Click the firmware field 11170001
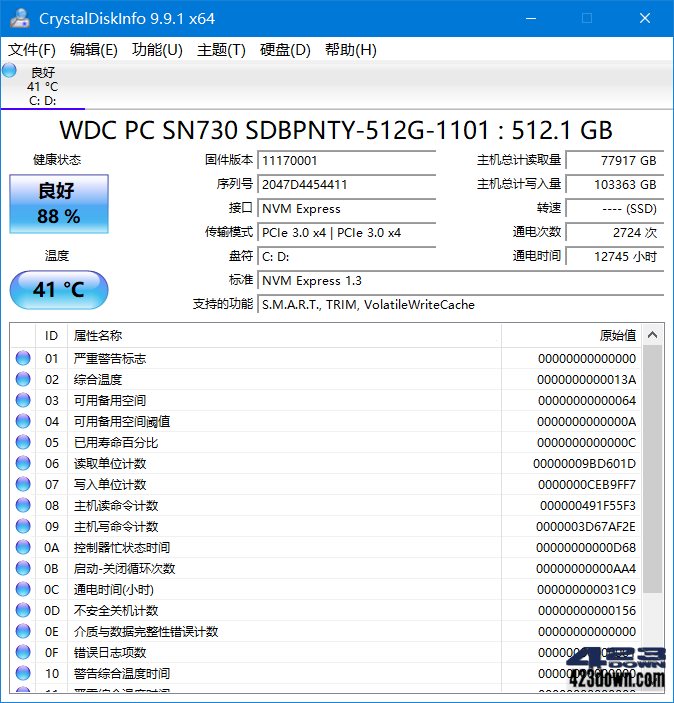674x703 pixels. 347,161
